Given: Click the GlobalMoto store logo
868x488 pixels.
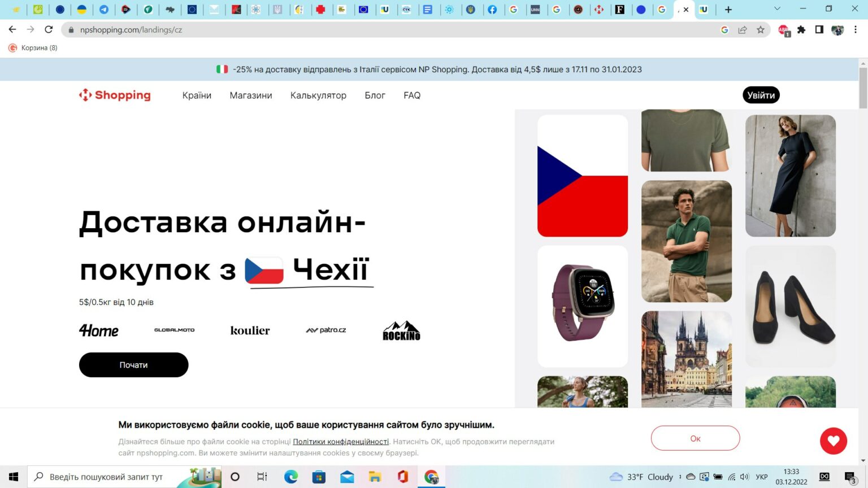Looking at the screenshot, I should 174,330.
